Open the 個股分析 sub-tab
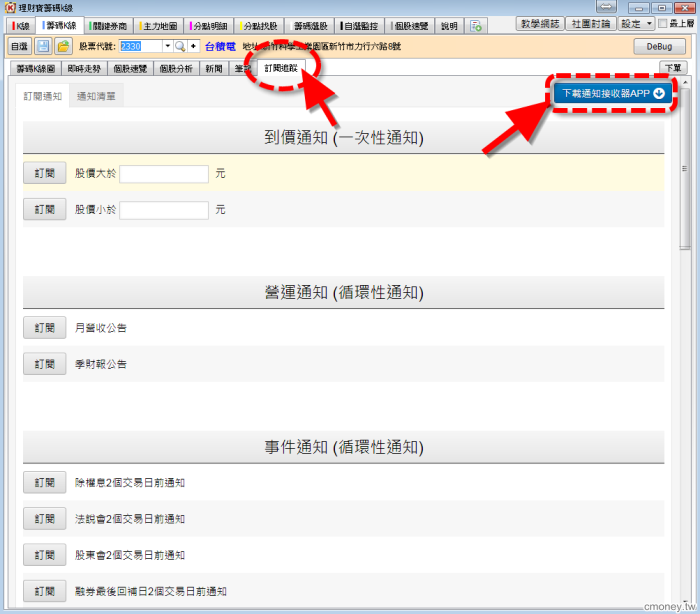The width and height of the screenshot is (700, 614). tap(175, 68)
